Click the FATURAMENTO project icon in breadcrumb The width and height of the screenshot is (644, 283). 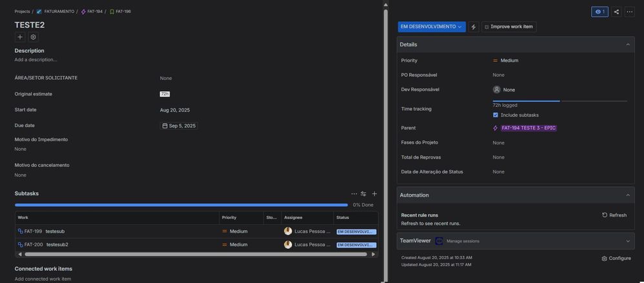coord(39,12)
